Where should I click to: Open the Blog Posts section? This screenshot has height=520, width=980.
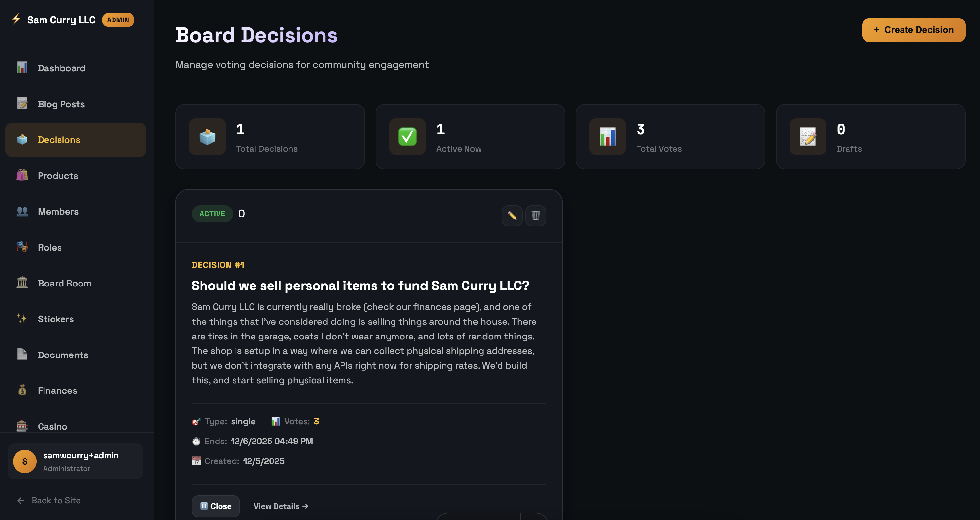tap(61, 104)
